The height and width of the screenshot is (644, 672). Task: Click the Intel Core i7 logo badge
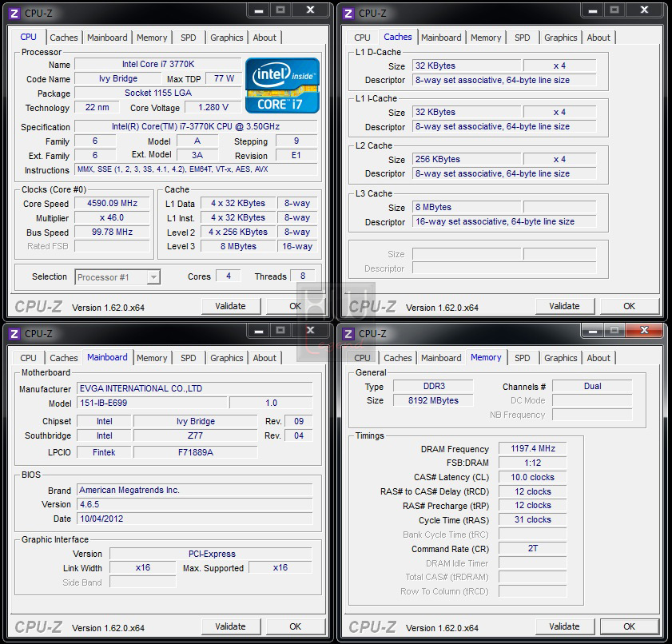[x=282, y=85]
